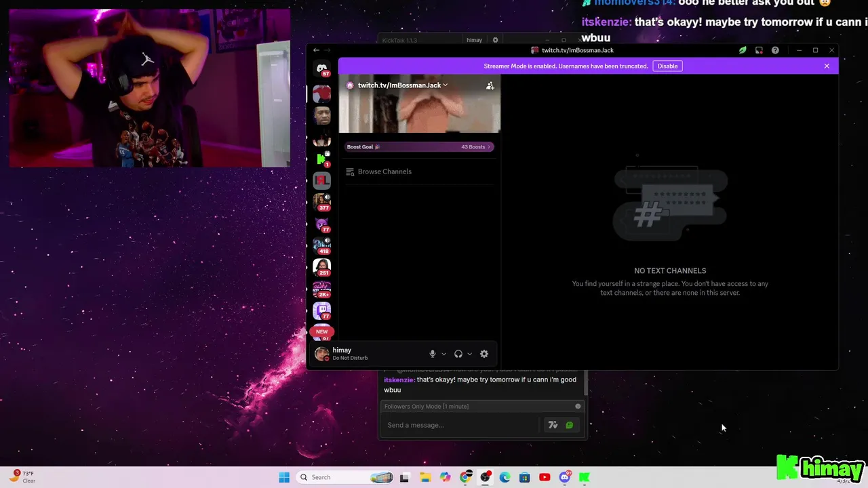Click invite people icon in server header
This screenshot has height=488, width=868.
point(490,85)
